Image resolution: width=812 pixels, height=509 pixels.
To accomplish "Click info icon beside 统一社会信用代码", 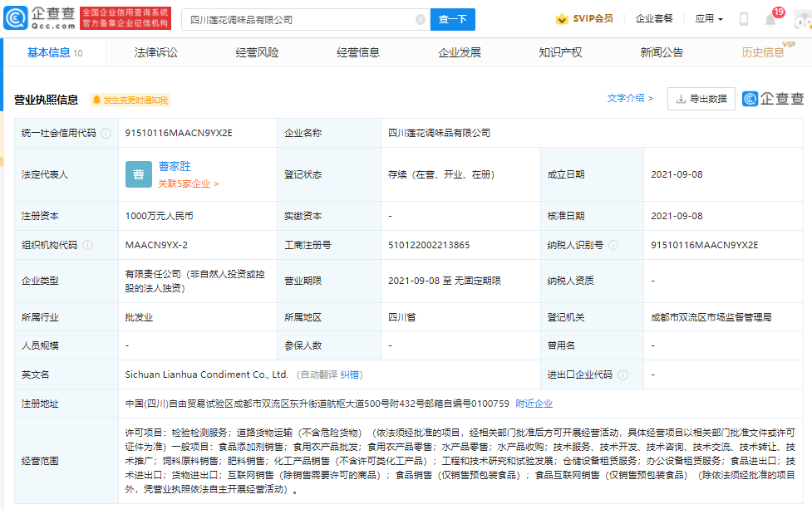I will [106, 133].
